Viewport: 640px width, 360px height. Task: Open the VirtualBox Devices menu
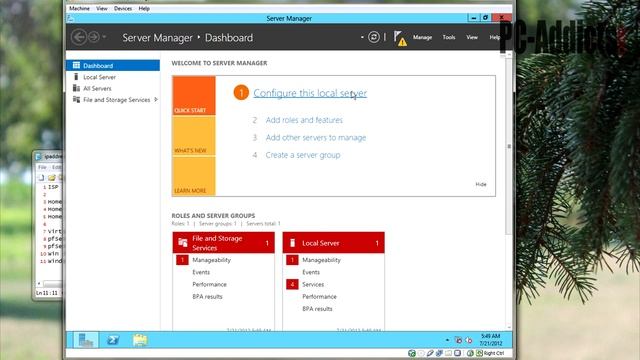click(x=123, y=8)
